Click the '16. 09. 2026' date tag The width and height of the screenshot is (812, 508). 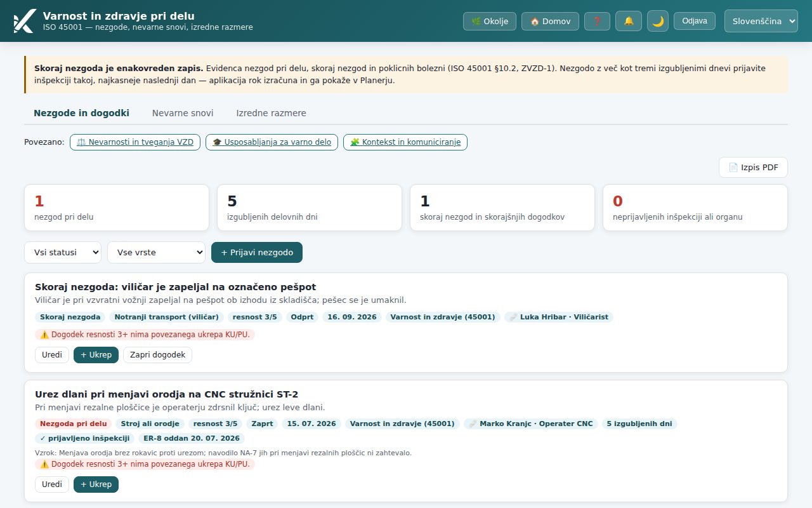[352, 317]
